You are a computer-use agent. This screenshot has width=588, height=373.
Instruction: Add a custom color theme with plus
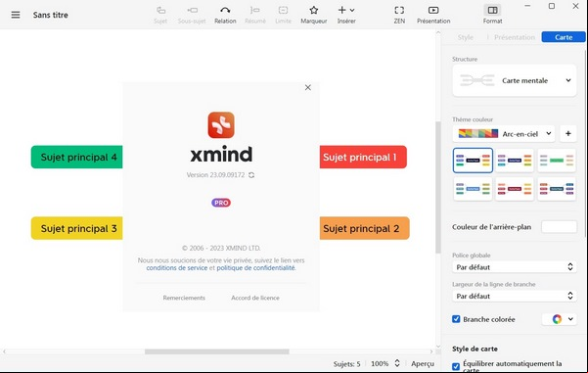568,133
